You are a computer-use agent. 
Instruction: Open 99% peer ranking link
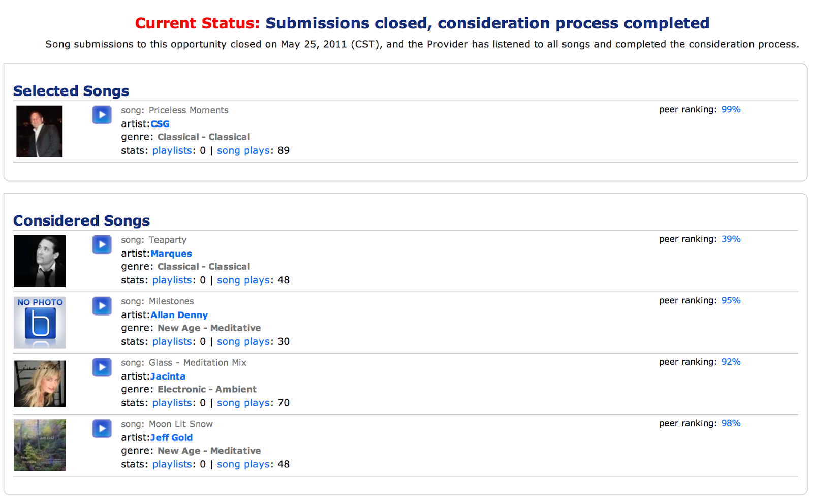[x=731, y=109]
